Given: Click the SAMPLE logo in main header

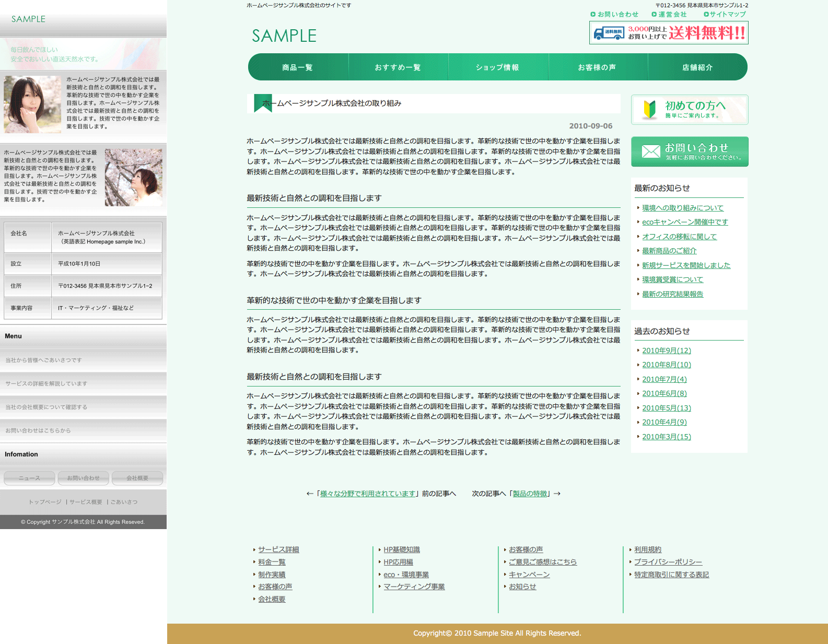Looking at the screenshot, I should (x=284, y=36).
